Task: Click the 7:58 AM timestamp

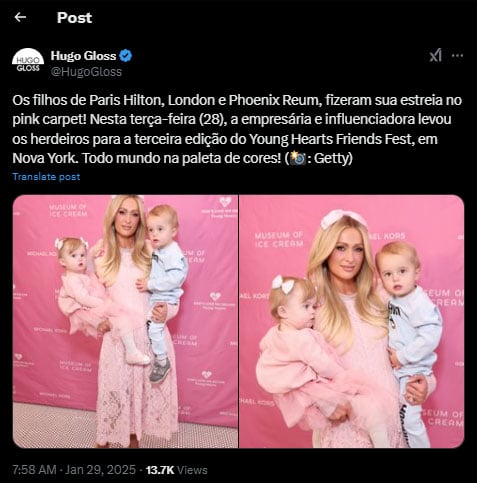Action: point(34,470)
